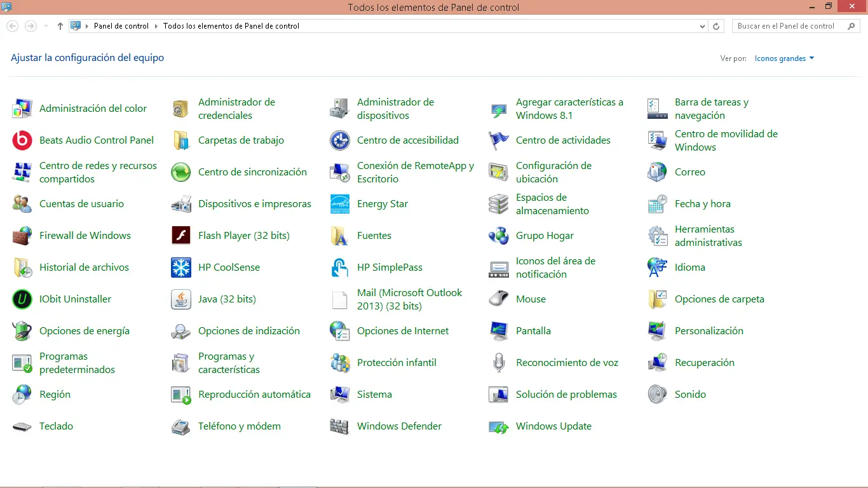Go up one level with the up arrow
This screenshot has width=868, height=488.
tap(60, 26)
